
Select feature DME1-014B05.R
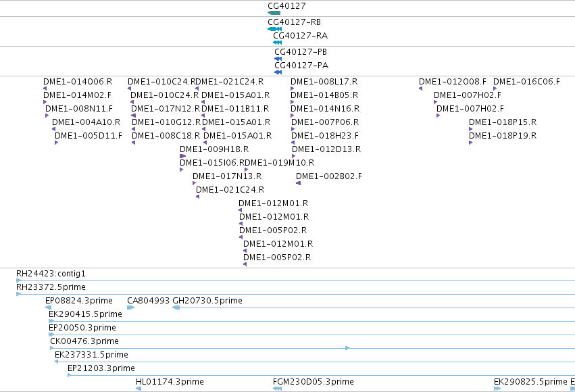pos(324,95)
